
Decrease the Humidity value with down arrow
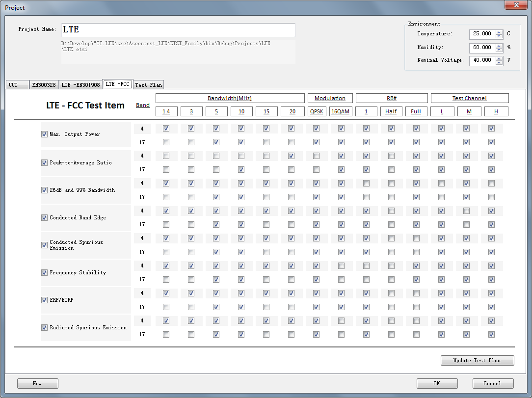coord(499,50)
